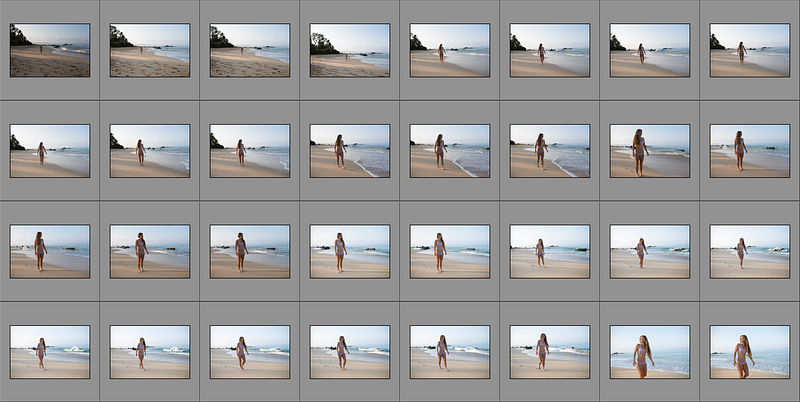Screen dimensions: 800x402
Task: Choose the fourth thumbnail in the top row
Action: click(350, 50)
